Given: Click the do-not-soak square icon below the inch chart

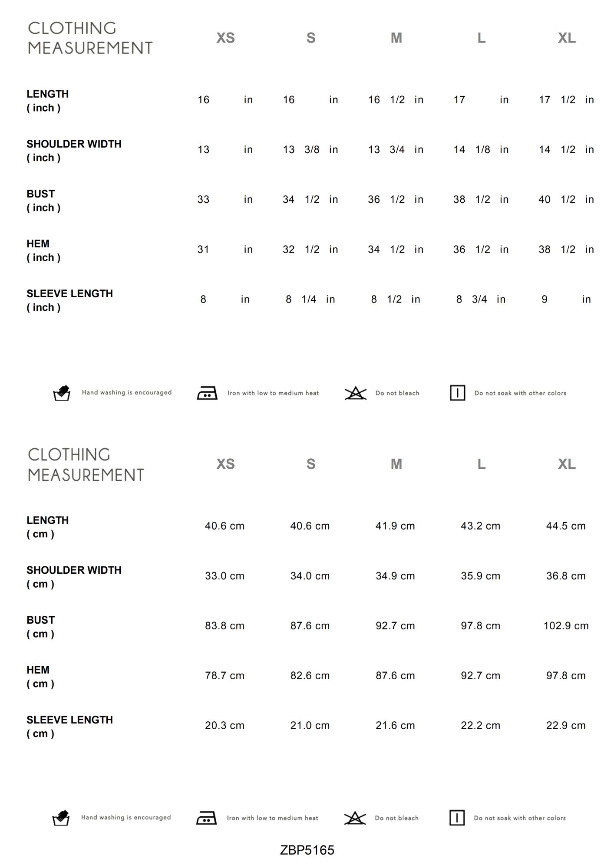Looking at the screenshot, I should [457, 393].
